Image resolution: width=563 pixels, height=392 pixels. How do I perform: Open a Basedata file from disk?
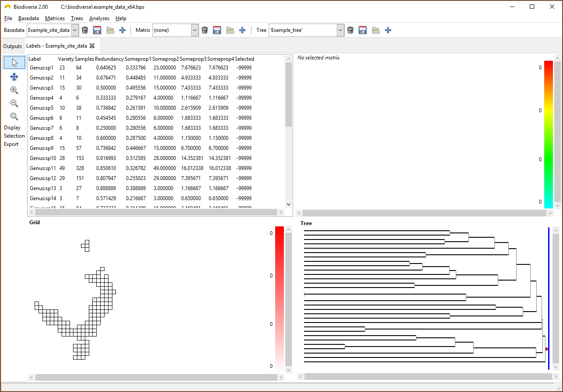110,30
